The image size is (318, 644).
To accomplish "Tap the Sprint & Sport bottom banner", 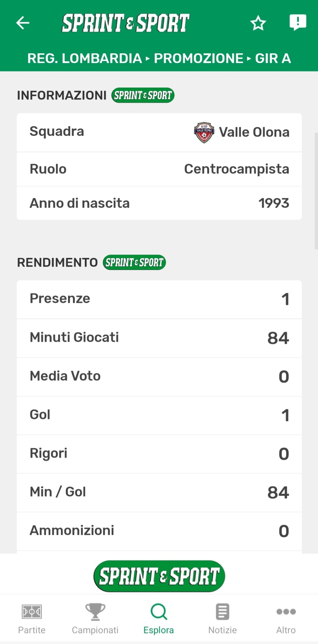I will (159, 576).
